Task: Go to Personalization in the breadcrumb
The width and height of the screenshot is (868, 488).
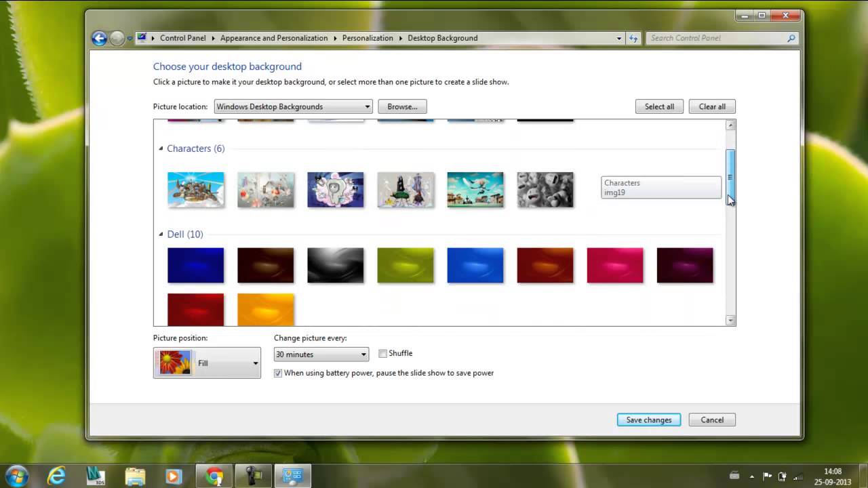Action: point(367,39)
